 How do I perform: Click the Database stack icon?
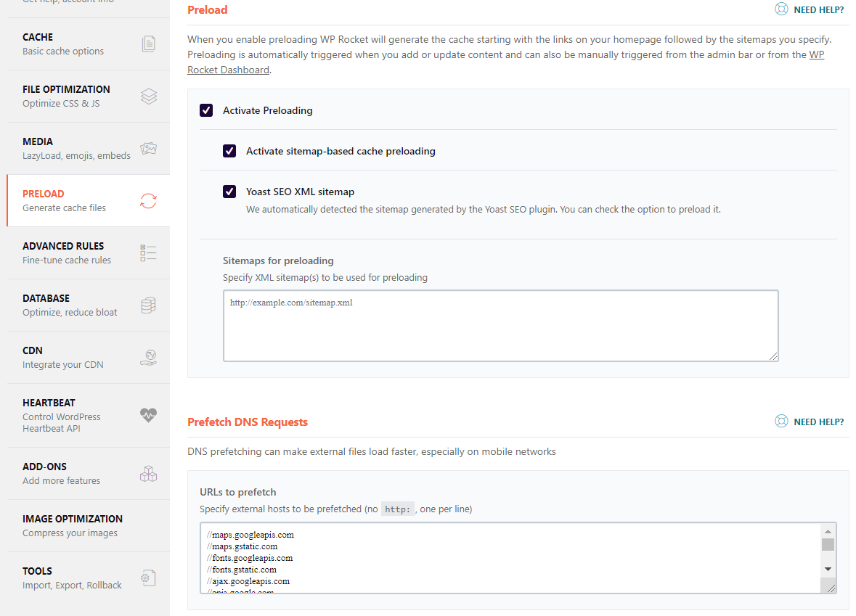148,305
